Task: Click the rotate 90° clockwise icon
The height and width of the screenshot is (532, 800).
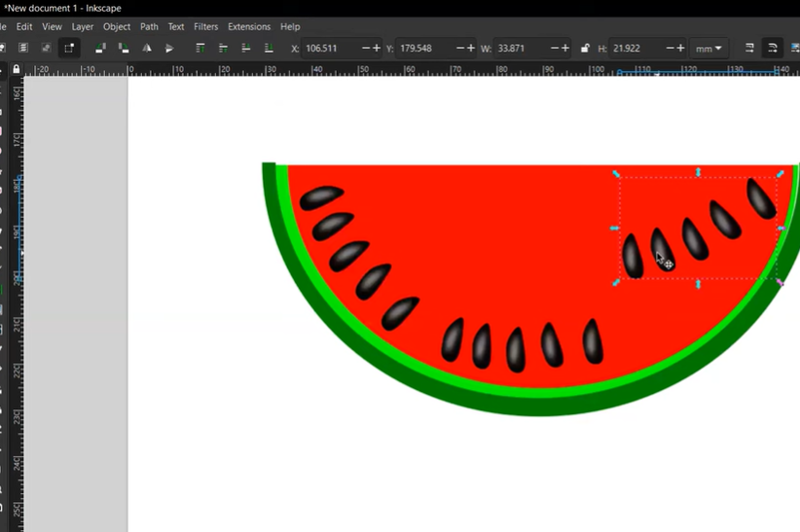Action: pos(124,48)
